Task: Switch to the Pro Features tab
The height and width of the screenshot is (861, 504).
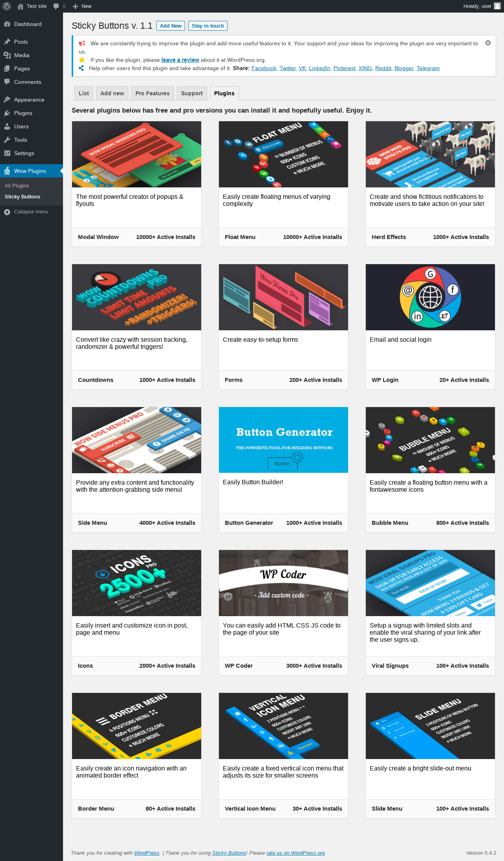Action: coord(152,93)
